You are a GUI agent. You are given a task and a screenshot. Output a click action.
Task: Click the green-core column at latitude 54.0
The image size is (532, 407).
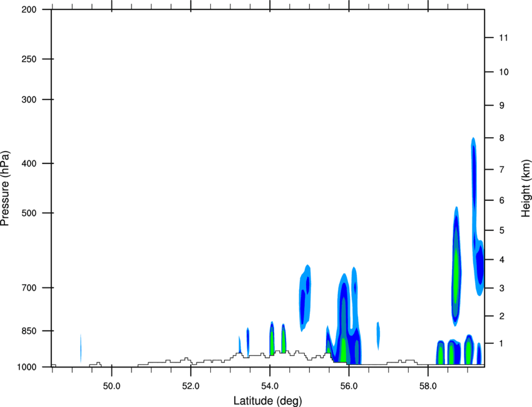pyautogui.click(x=272, y=338)
